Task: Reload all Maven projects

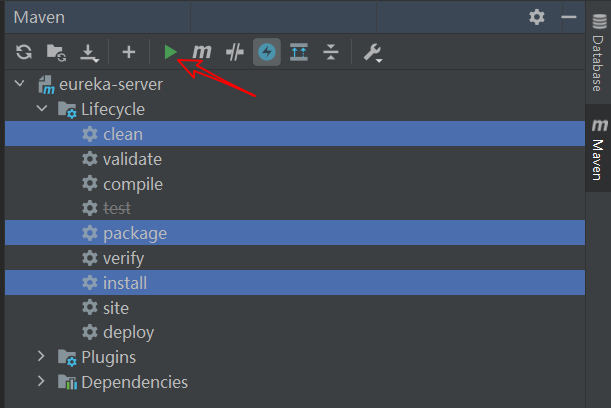Action: tap(24, 52)
